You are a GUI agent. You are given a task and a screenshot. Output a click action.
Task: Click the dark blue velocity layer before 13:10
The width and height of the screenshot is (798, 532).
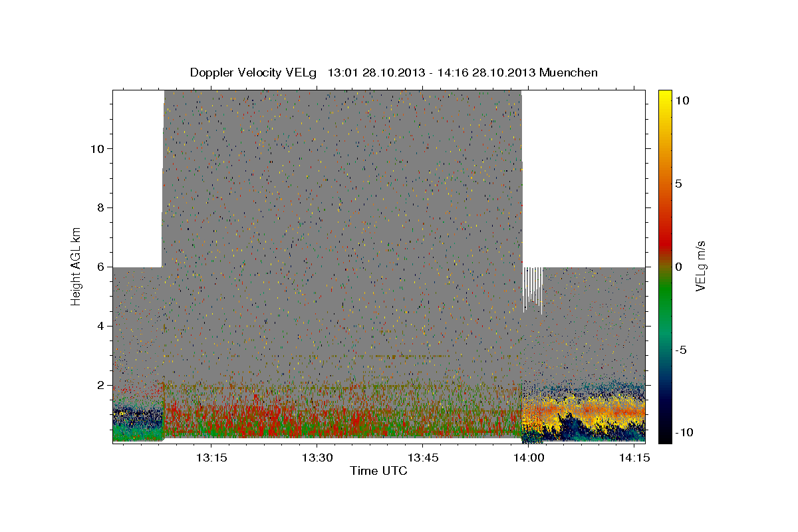point(137,417)
